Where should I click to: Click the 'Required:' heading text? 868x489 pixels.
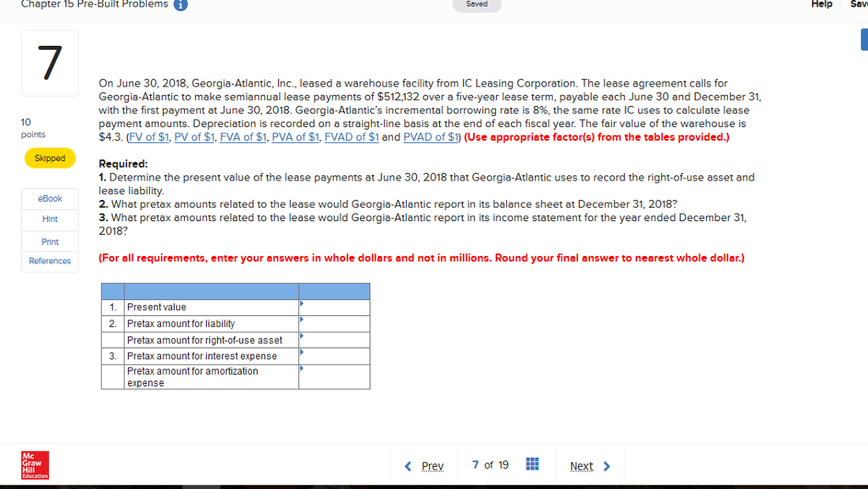click(124, 164)
